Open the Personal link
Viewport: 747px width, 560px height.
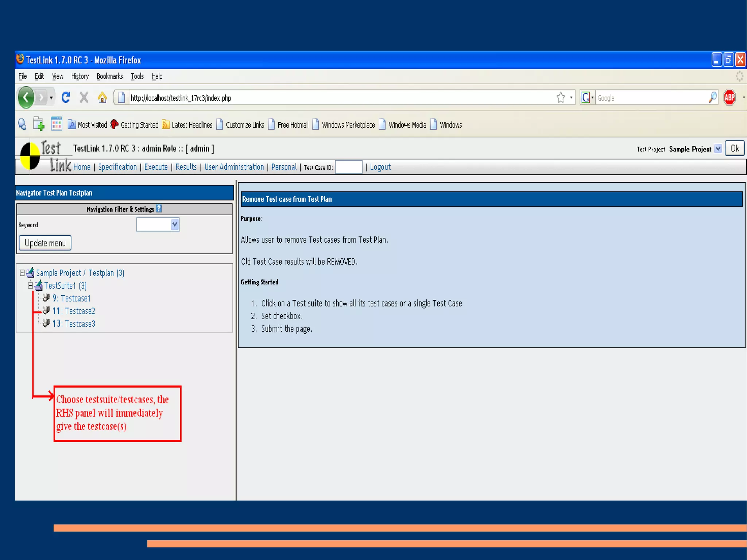[284, 167]
